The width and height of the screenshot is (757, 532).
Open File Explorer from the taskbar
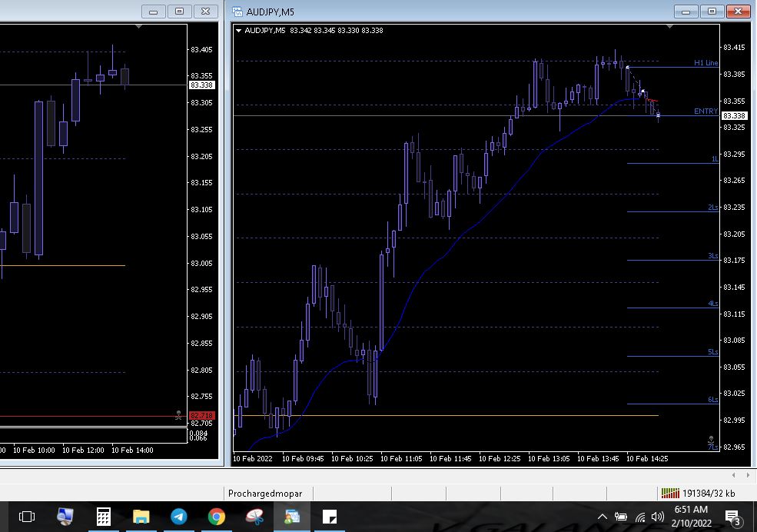pos(141,517)
